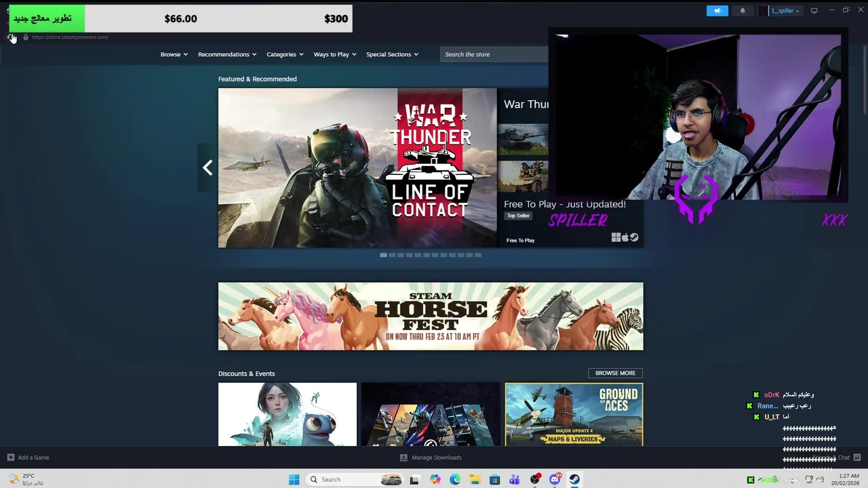The image size is (868, 488).
Task: Select the War Thunder vehicle screenshot thumbnail
Action: [x=523, y=176]
